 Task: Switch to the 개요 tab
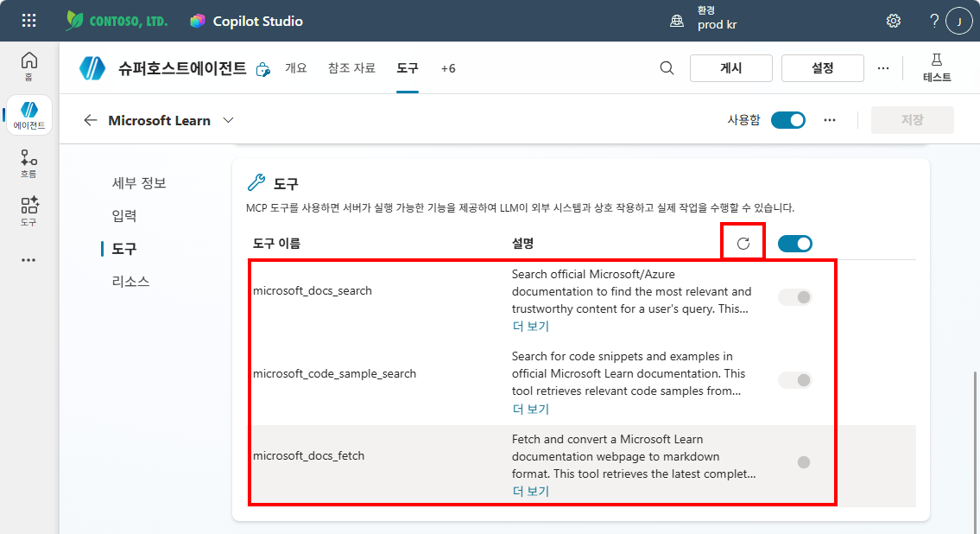pyautogui.click(x=296, y=68)
